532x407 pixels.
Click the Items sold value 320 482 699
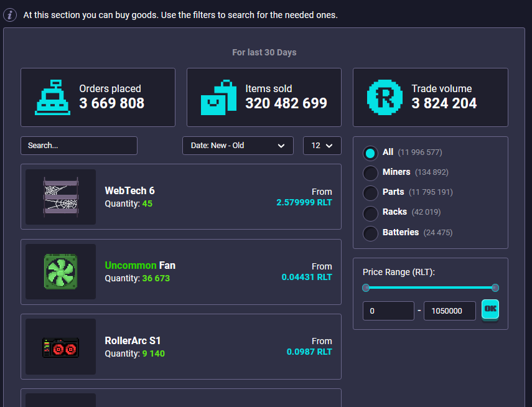[286, 103]
